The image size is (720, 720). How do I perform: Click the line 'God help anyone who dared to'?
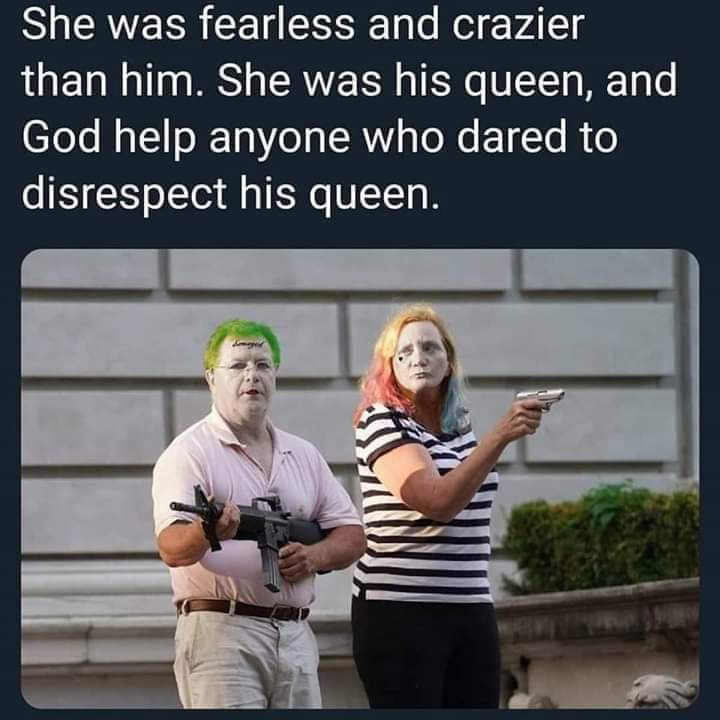point(320,137)
